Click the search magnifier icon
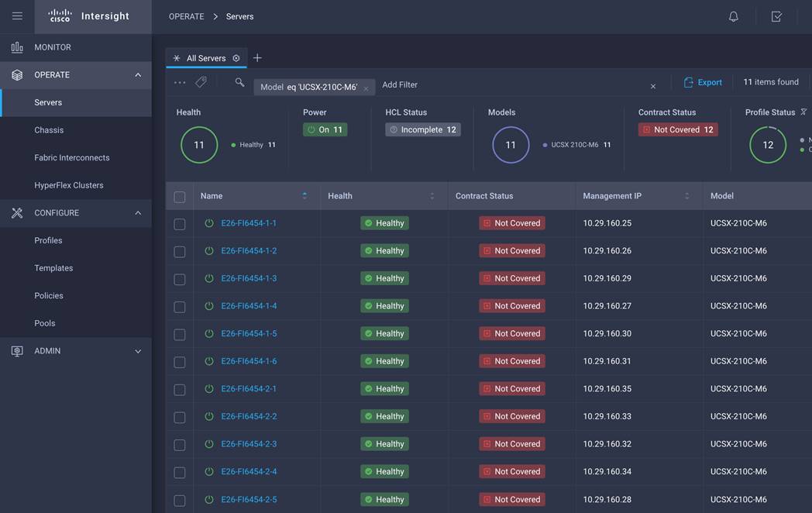The width and height of the screenshot is (812, 513). pos(239,82)
